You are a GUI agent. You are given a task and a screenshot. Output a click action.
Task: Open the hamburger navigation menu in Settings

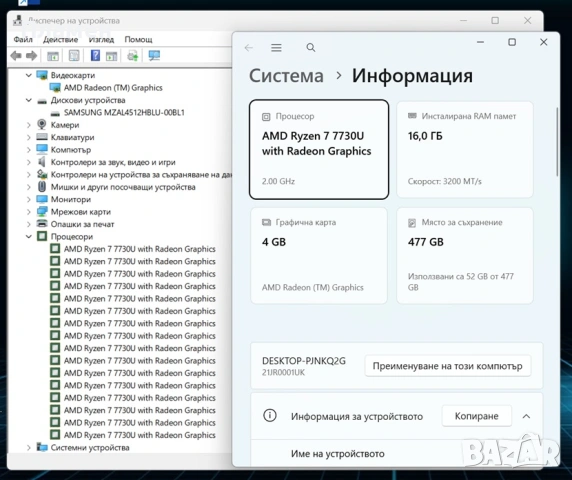point(276,48)
